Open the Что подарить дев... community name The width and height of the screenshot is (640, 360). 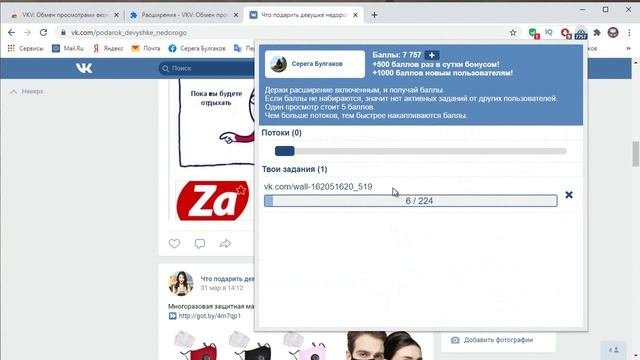227,279
